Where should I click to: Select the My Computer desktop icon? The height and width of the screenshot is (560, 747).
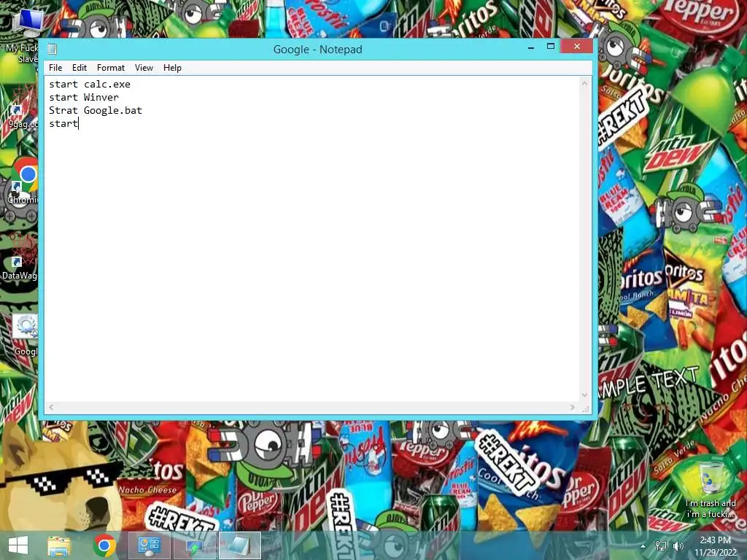tap(23, 36)
